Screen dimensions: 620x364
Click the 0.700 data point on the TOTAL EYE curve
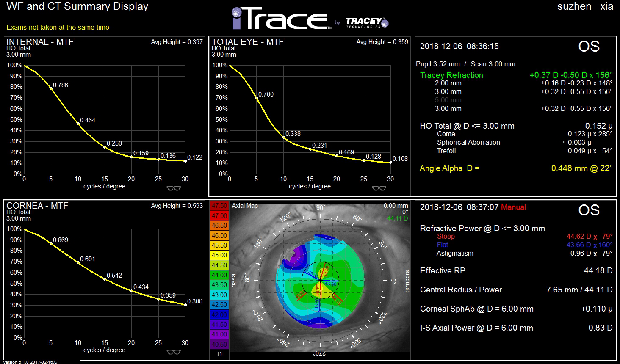point(257,98)
